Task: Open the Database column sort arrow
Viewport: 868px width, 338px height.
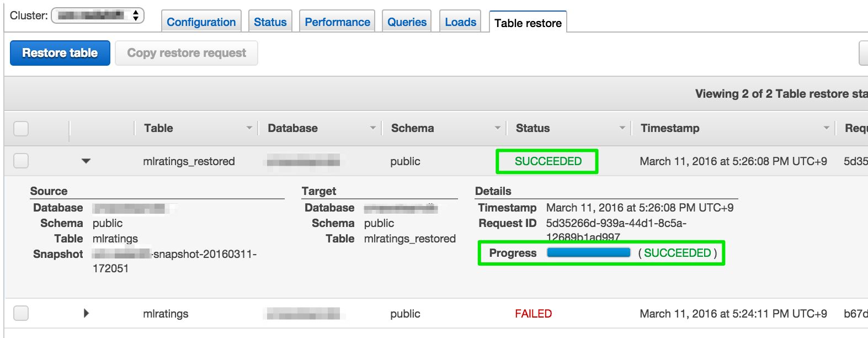Action: [372, 128]
